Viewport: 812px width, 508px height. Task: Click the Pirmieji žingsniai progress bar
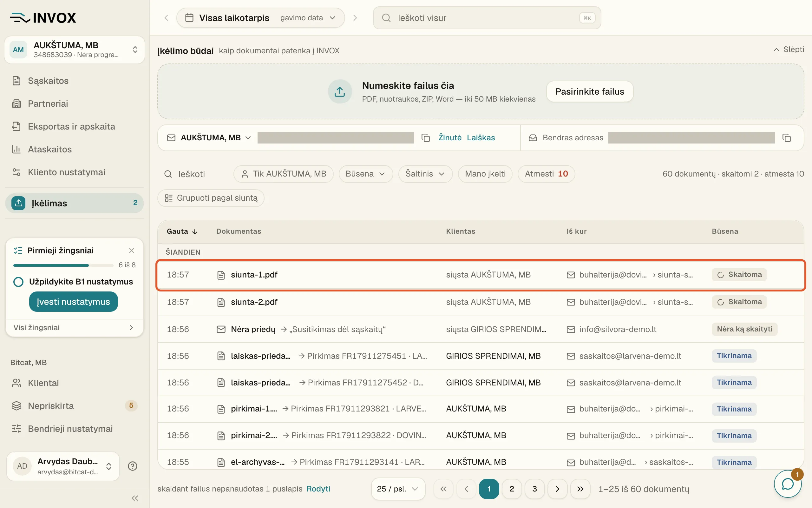tap(63, 265)
